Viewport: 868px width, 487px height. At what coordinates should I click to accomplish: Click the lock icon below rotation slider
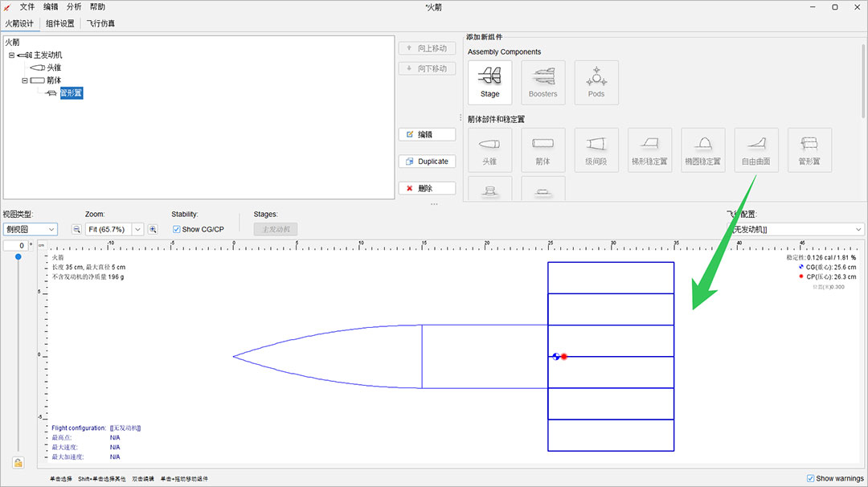pyautogui.click(x=18, y=463)
